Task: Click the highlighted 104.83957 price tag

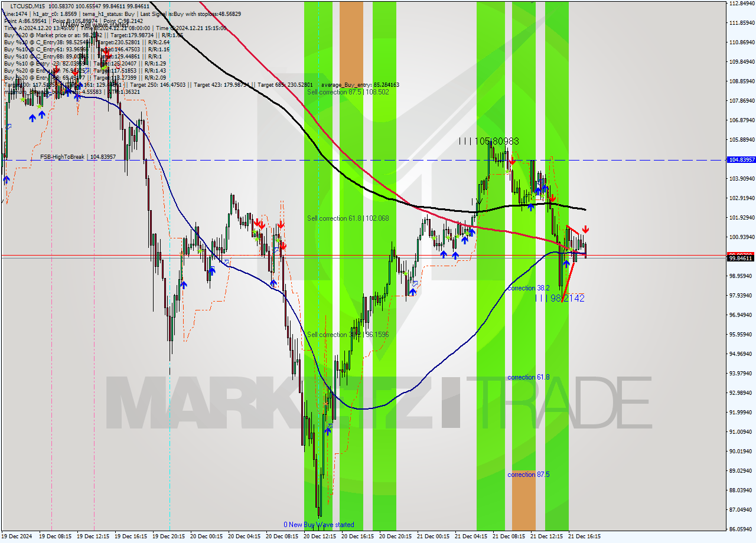Action: click(x=741, y=160)
